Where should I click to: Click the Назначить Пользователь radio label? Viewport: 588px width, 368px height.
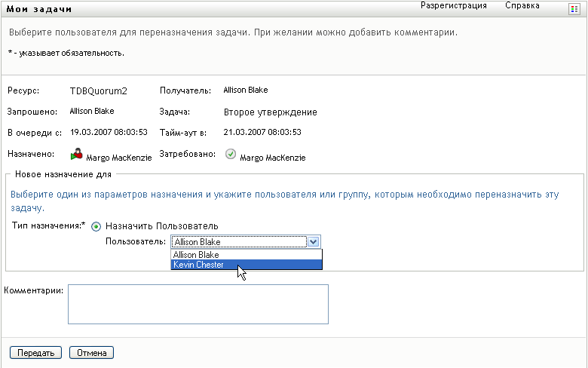(161, 225)
